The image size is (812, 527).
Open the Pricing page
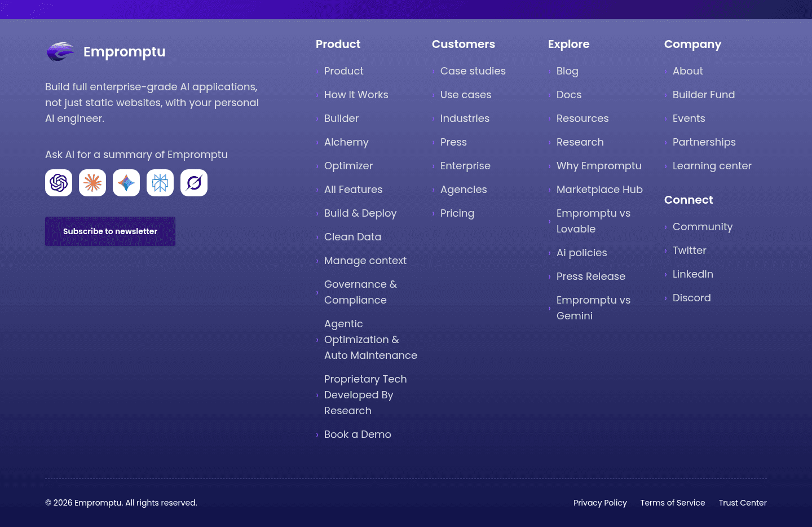457,213
